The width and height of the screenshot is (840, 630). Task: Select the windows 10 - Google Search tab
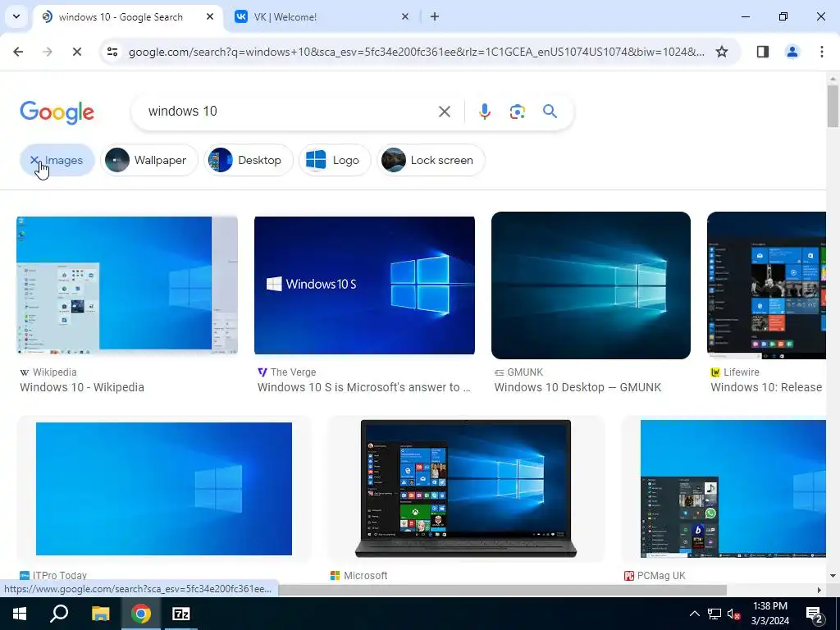pos(129,16)
